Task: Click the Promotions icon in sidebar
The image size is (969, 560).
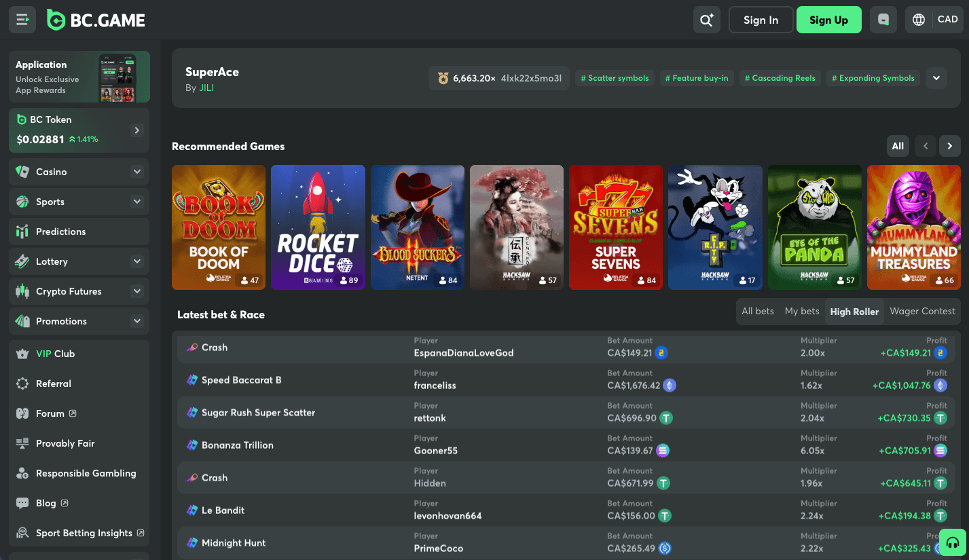Action: pyautogui.click(x=22, y=321)
